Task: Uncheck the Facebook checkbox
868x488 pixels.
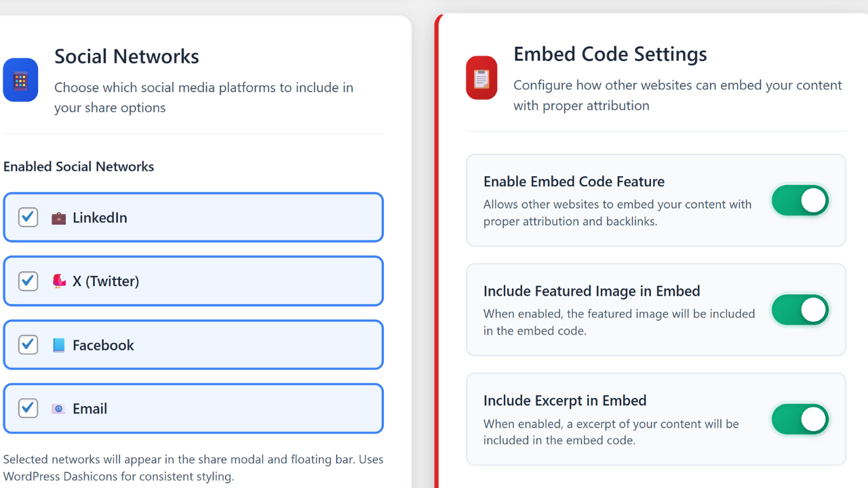Action: click(x=28, y=345)
